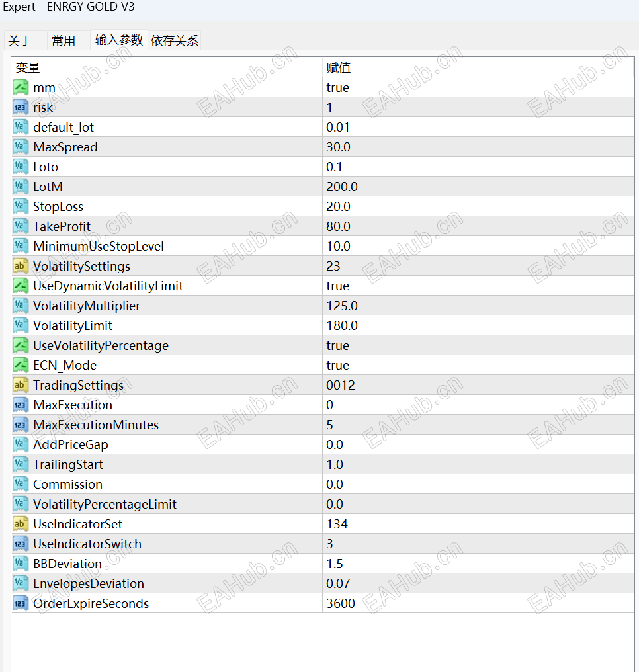Click the double icon beside EnvelopesDeviation
639x672 pixels.
coord(20,583)
